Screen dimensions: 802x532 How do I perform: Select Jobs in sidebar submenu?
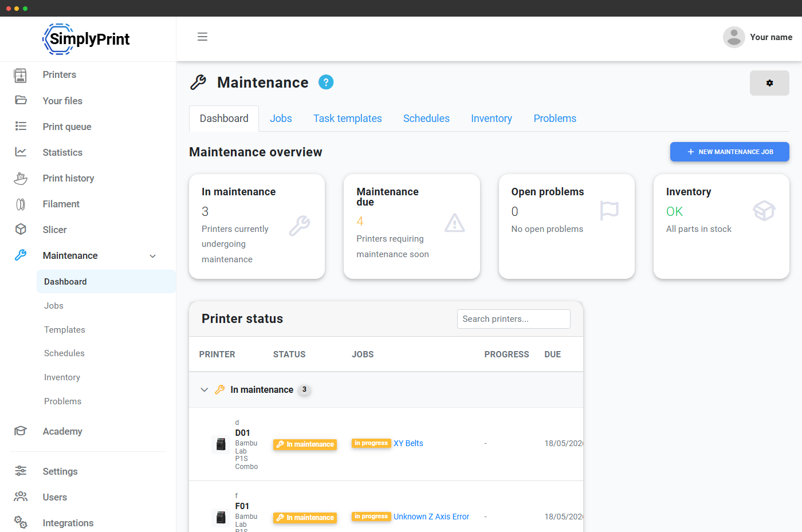[54, 306]
